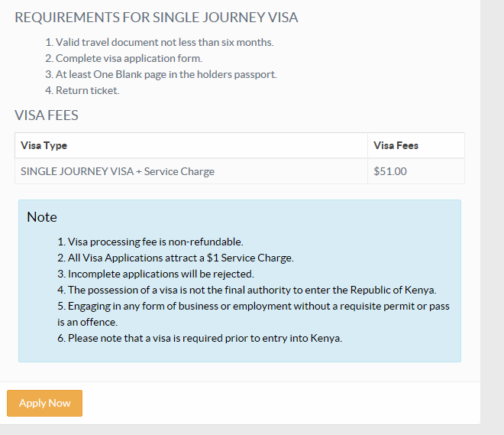Screen dimensions: 504x435
Task: Click the 'is an offence.' continuation line
Action: click(x=87, y=322)
